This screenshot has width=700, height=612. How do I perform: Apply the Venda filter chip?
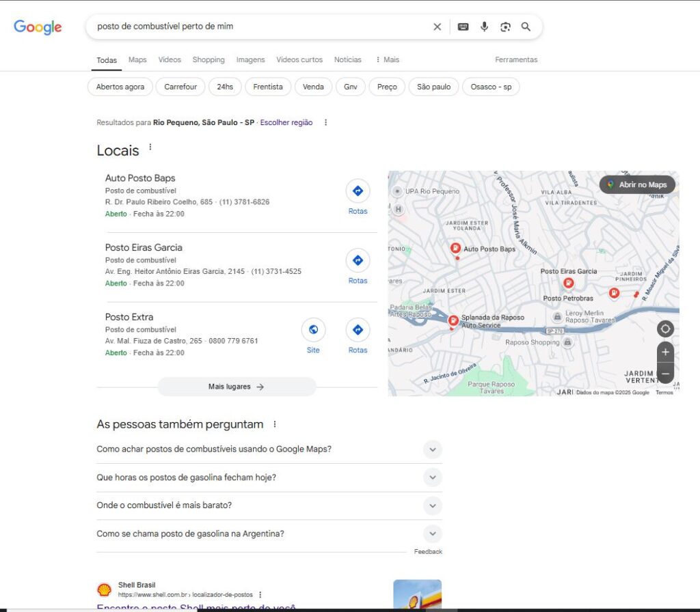point(313,87)
